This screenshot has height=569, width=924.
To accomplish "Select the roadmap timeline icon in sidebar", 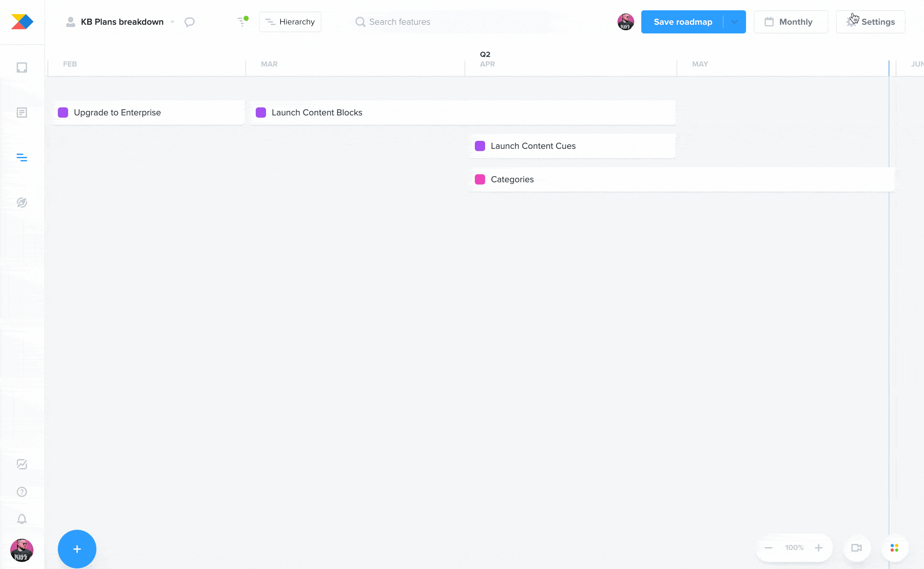I will 22,157.
